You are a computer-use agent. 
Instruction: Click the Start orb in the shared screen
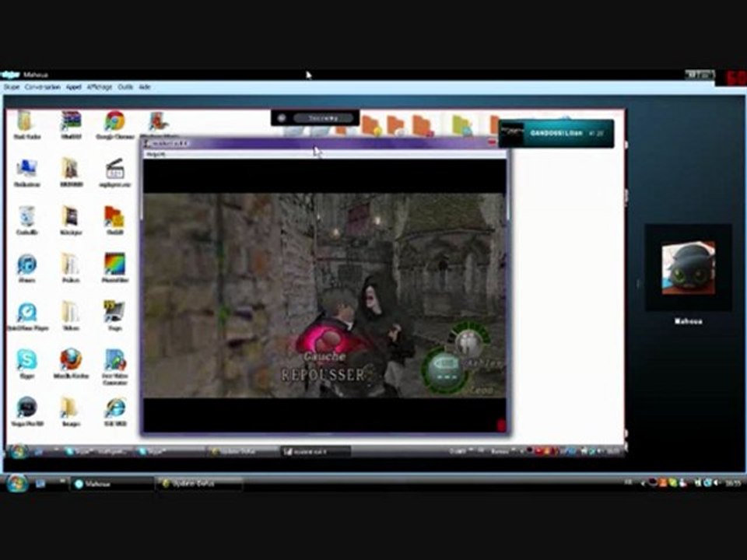coord(18,451)
